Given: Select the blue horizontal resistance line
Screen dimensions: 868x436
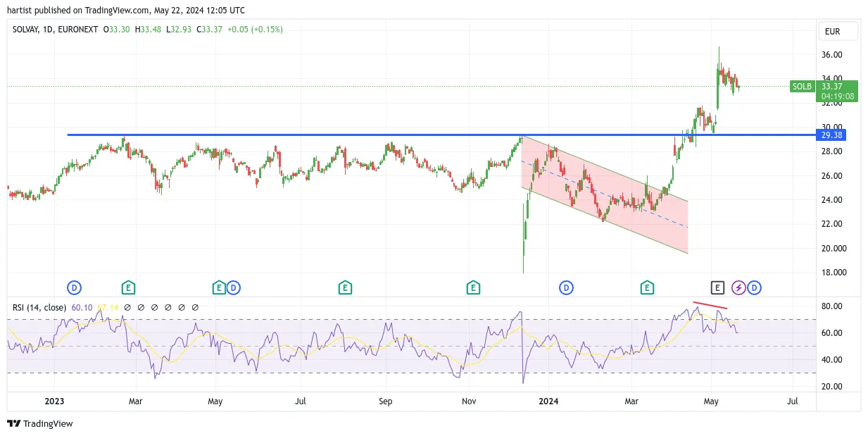Looking at the screenshot, I should (441, 135).
